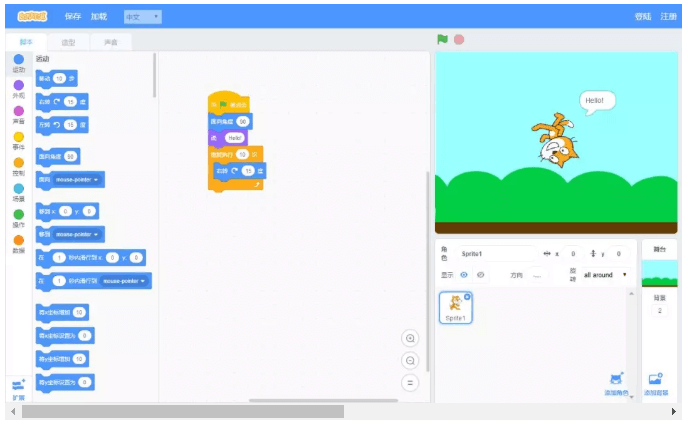This screenshot has height=424, width=688.
Task: Click the green flag to run the project
Action: coord(442,40)
